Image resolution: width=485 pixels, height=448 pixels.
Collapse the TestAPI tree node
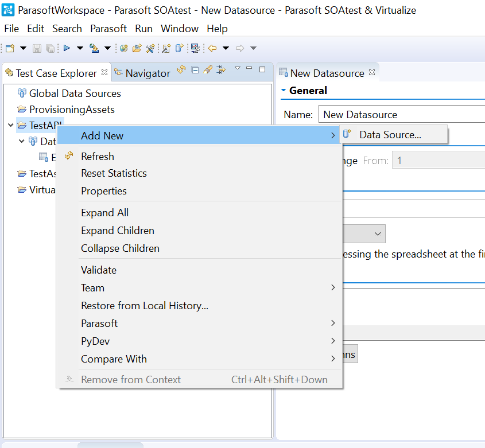tap(10, 125)
